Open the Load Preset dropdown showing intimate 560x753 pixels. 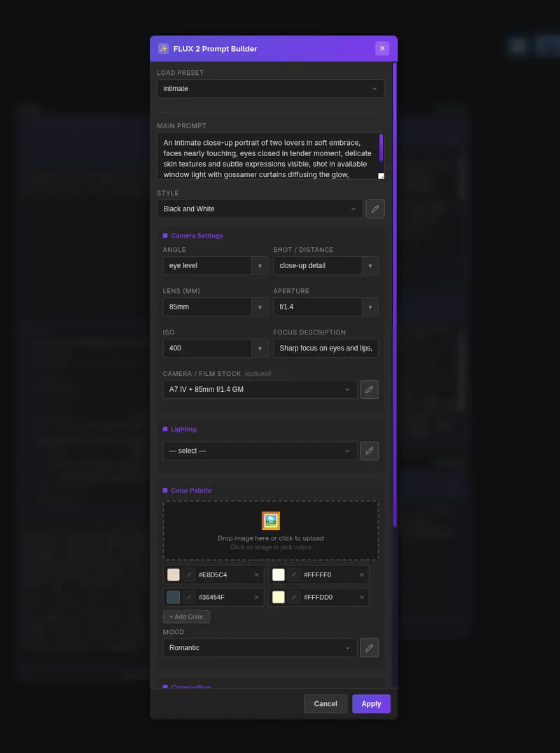[270, 89]
